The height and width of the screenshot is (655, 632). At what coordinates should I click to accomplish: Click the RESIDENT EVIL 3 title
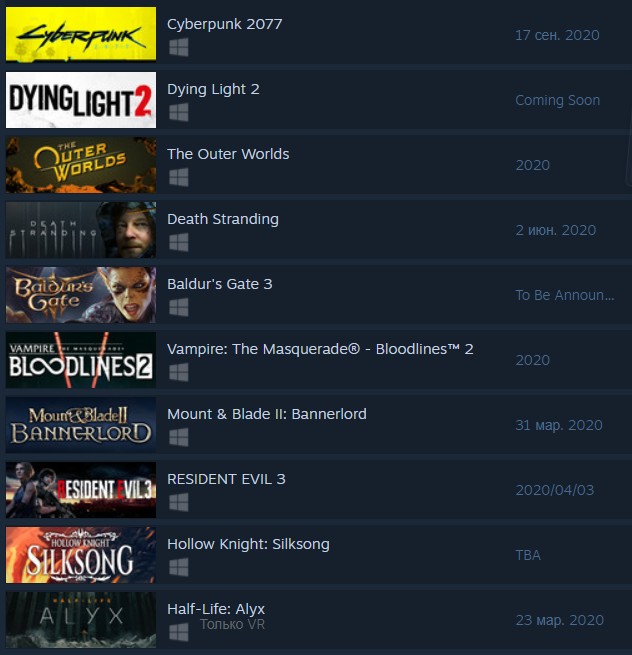[226, 479]
